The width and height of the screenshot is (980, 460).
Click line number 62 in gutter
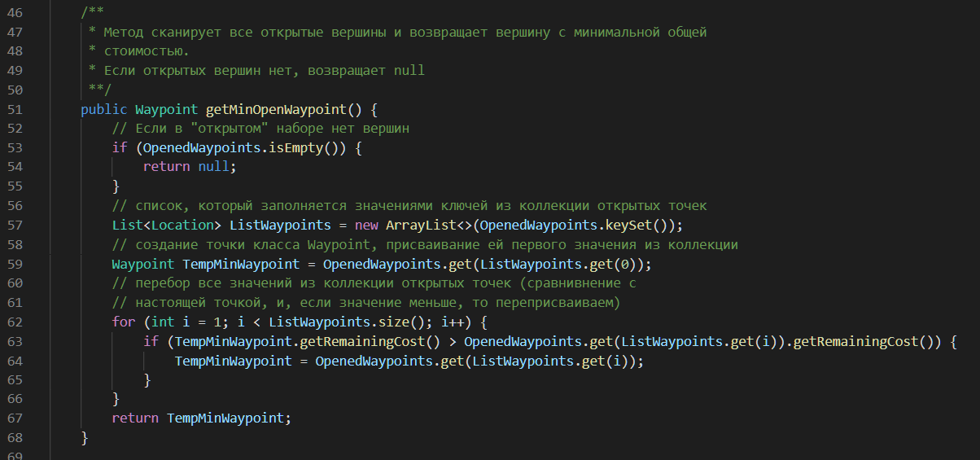coord(15,322)
